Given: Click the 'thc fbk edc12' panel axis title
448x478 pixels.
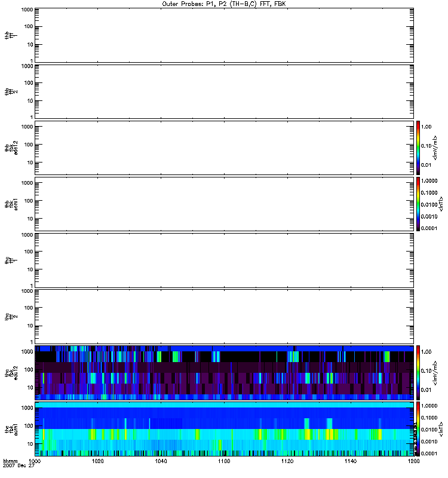Looking at the screenshot, I should pos(11,372).
